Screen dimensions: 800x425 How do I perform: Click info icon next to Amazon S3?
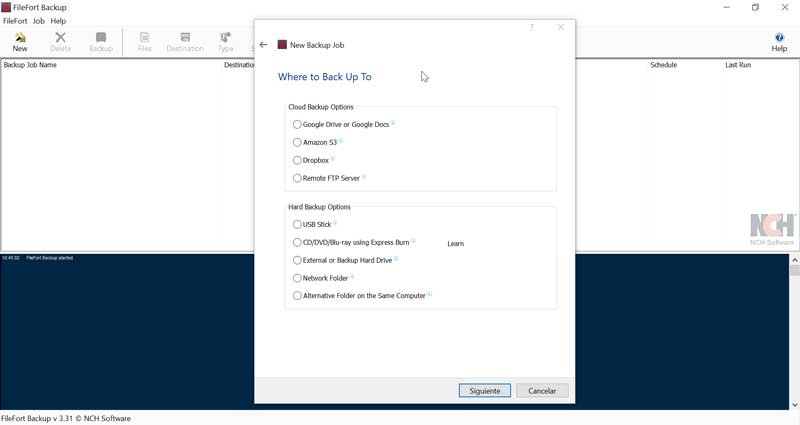(x=341, y=141)
